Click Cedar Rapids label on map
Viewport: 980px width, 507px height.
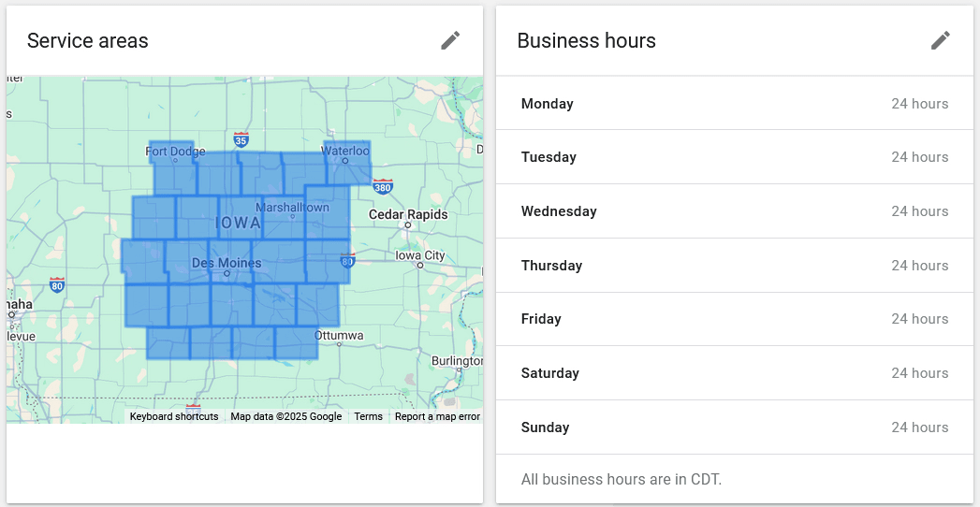coord(408,215)
